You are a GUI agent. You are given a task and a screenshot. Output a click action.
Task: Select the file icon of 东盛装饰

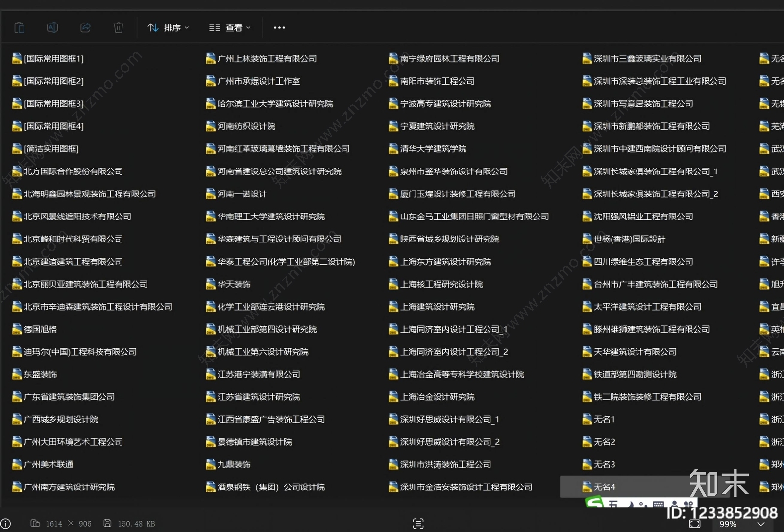pyautogui.click(x=17, y=374)
